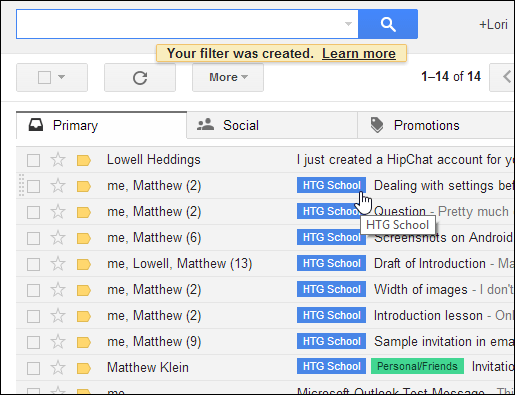Image resolution: width=515 pixels, height=395 pixels.
Task: Open the +Lori profile link
Action: coord(493,25)
